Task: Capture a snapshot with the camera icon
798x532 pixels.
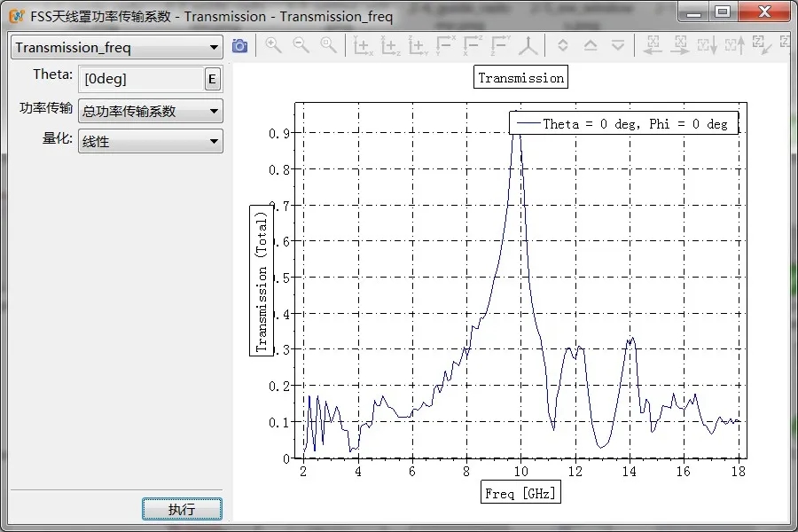Action: click(x=239, y=46)
